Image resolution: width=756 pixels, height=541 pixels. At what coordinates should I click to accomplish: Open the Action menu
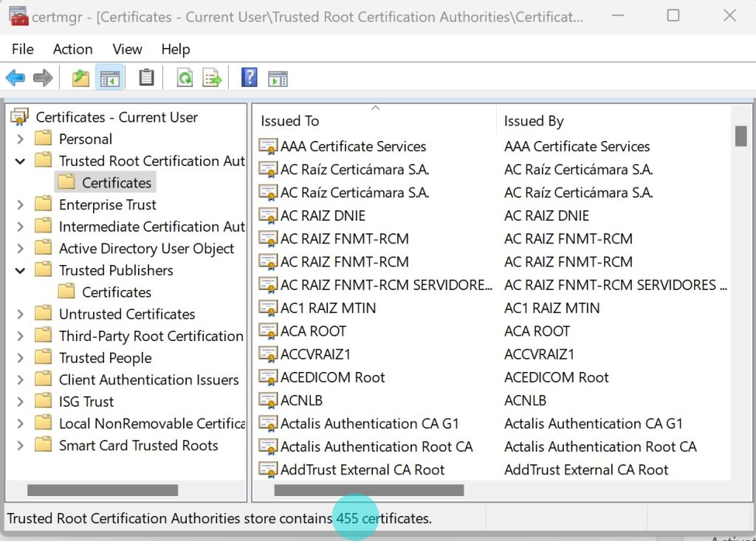pyautogui.click(x=73, y=49)
